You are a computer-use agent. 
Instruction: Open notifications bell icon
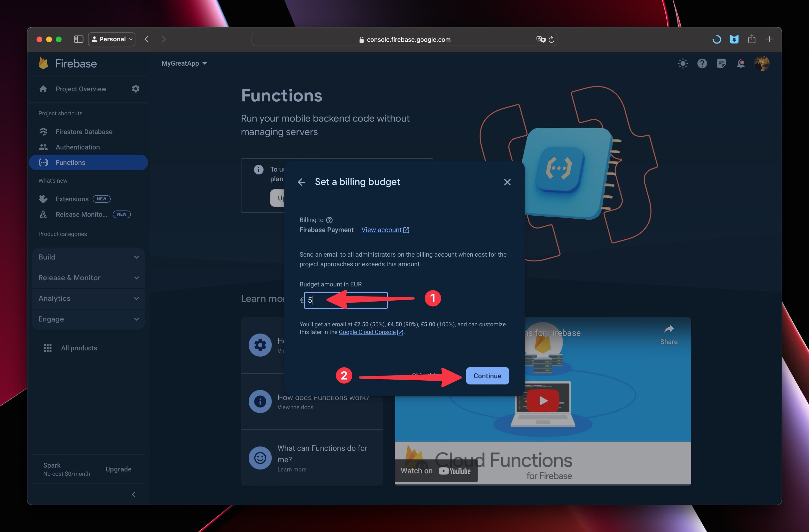point(741,63)
